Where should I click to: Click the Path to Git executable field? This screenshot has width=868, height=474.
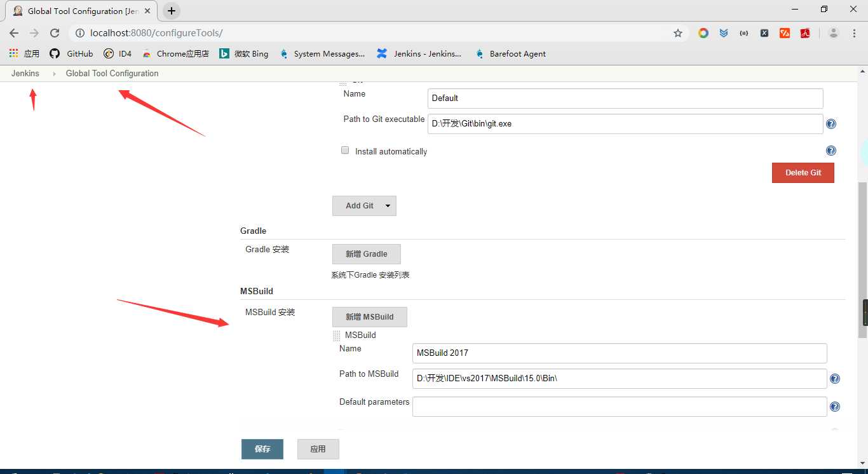click(x=625, y=124)
